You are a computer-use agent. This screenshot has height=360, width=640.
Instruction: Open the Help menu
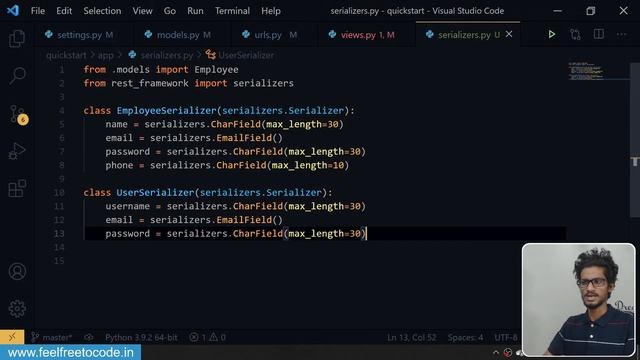click(x=271, y=11)
